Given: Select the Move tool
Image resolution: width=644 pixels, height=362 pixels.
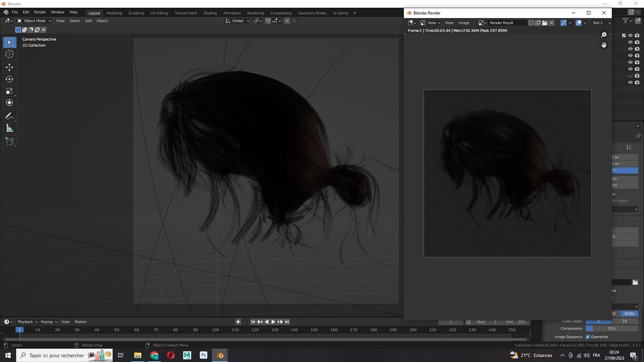Looking at the screenshot, I should [9, 67].
